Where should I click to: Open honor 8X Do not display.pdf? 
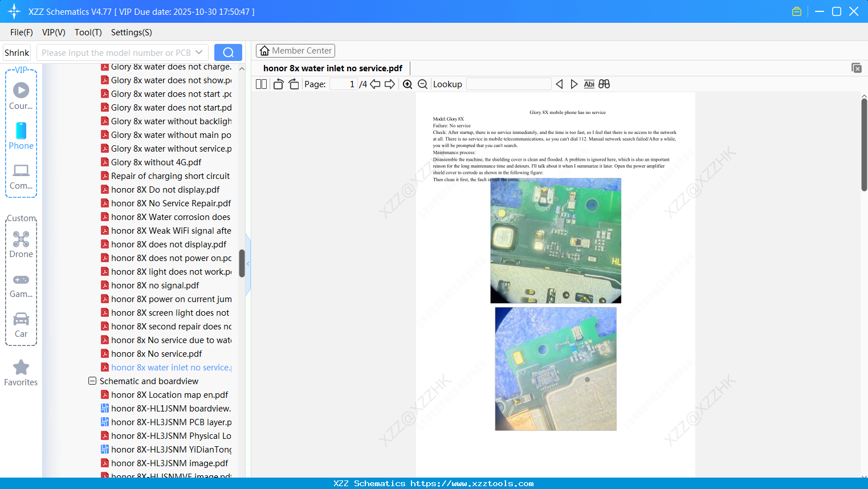pyautogui.click(x=160, y=190)
